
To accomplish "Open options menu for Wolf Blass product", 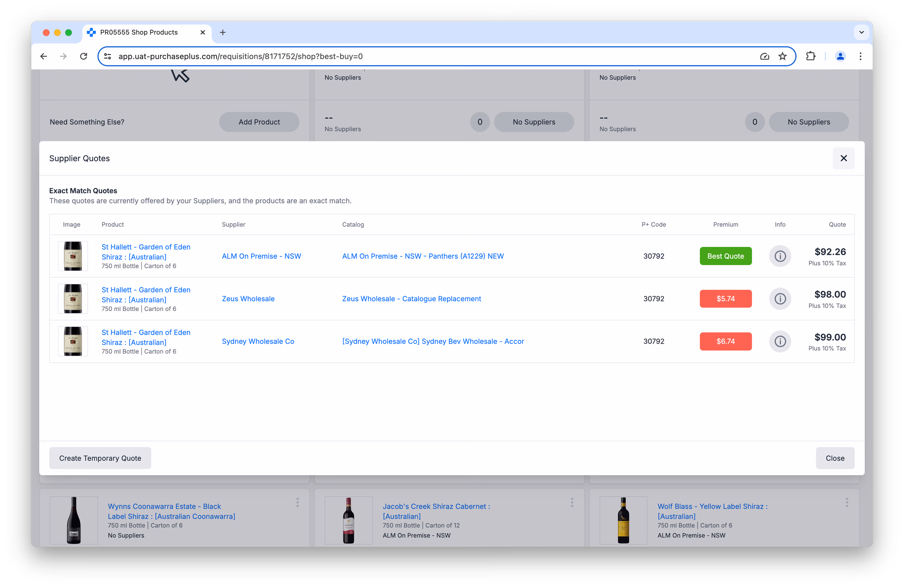I will [847, 503].
